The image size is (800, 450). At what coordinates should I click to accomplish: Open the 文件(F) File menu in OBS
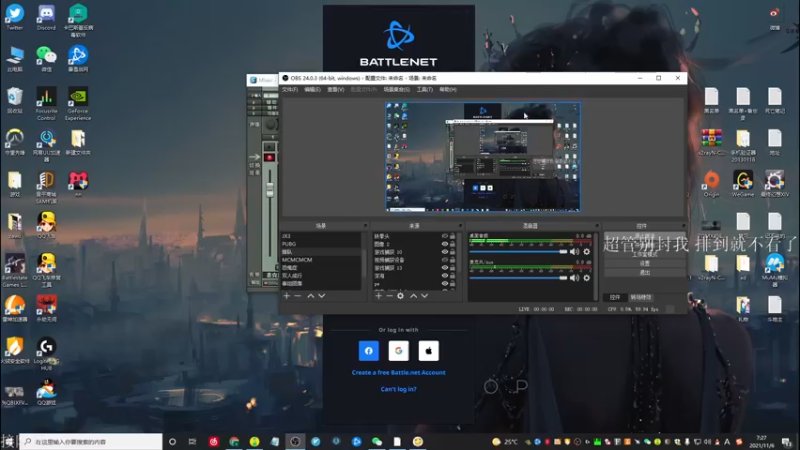290,89
